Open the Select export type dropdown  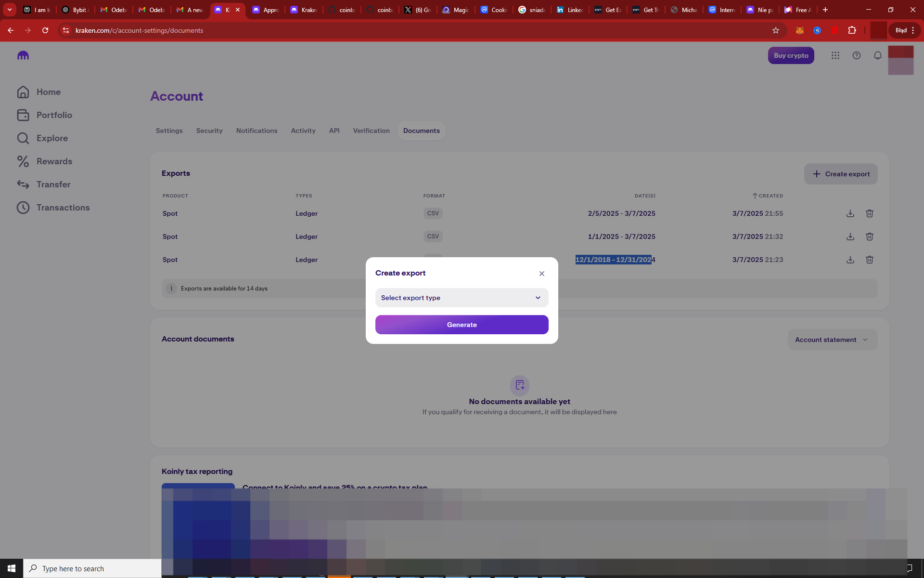point(462,298)
